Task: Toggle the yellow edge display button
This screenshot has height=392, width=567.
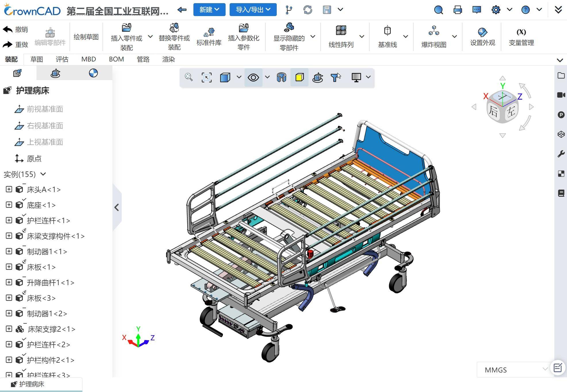Action: (x=299, y=77)
